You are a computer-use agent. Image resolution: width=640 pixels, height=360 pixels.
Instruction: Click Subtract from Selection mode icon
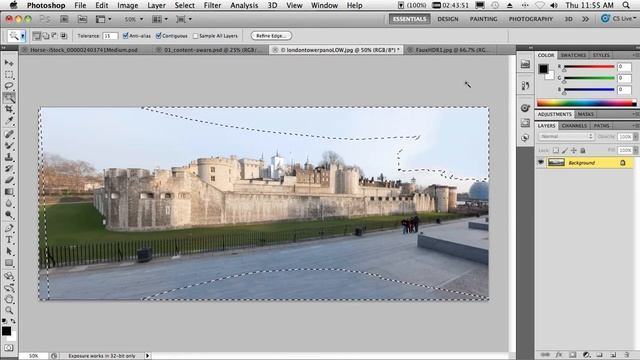(55, 36)
